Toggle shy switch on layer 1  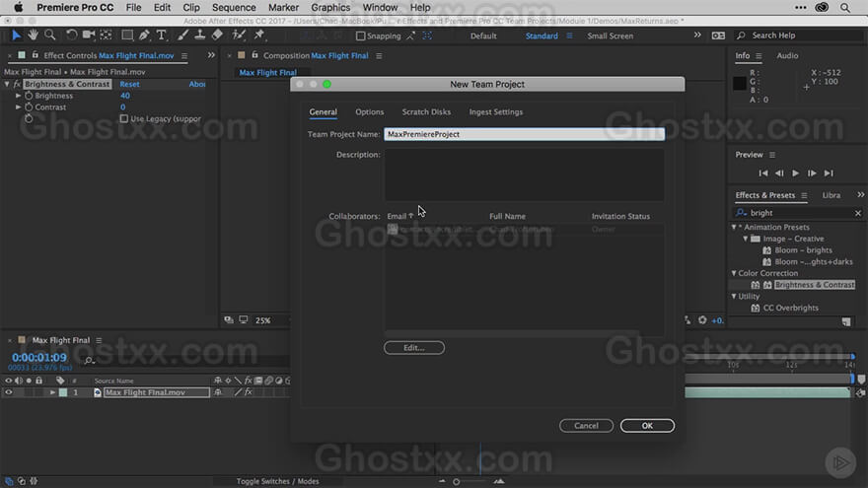[218, 392]
